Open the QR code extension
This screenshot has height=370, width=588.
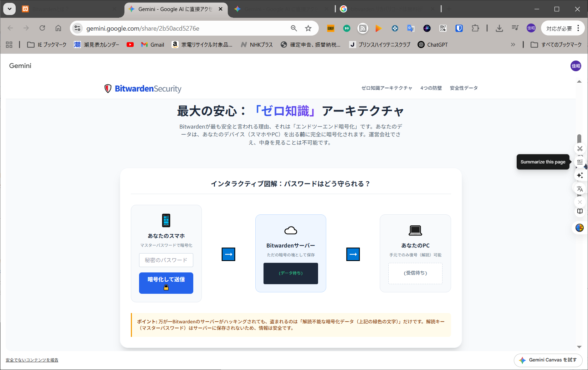tap(443, 28)
